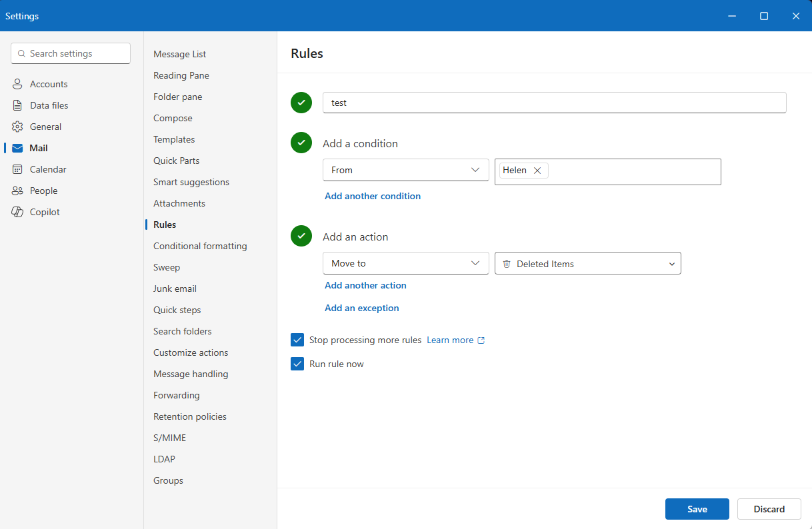The width and height of the screenshot is (812, 529).
Task: Select Conditional formatting in the menu
Action: 200,246
